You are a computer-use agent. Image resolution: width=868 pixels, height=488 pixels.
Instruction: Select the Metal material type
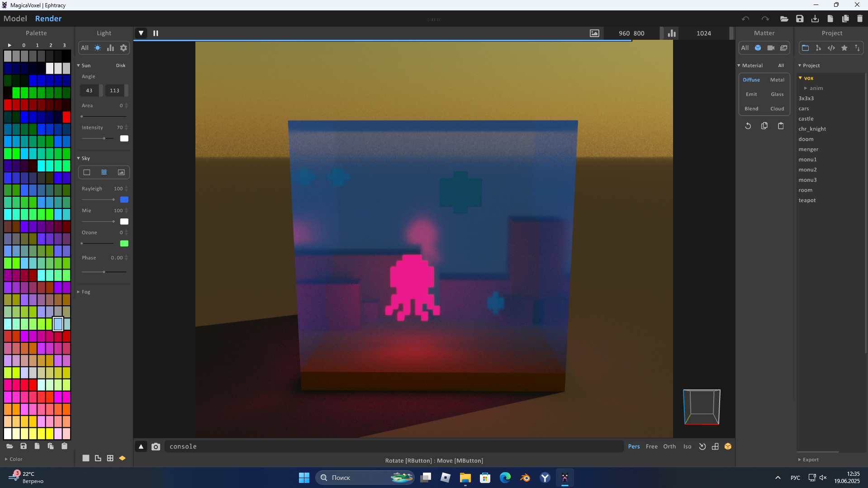click(777, 80)
